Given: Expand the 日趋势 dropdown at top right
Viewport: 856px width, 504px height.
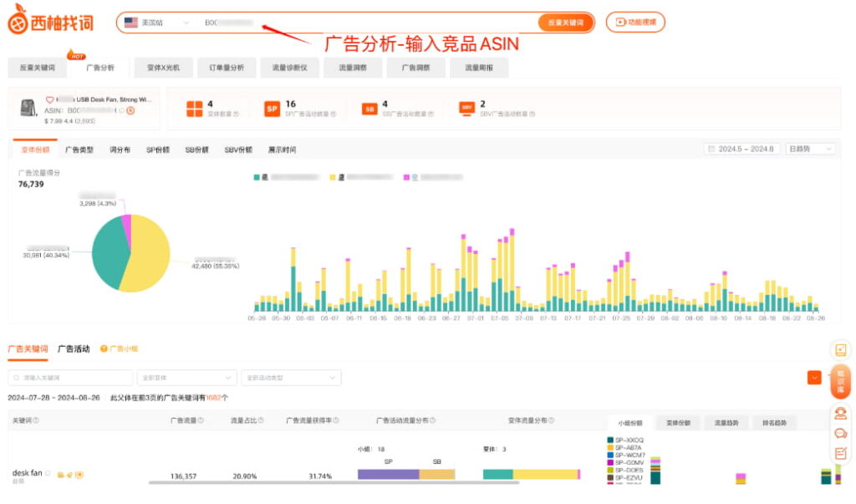Looking at the screenshot, I should point(811,149).
